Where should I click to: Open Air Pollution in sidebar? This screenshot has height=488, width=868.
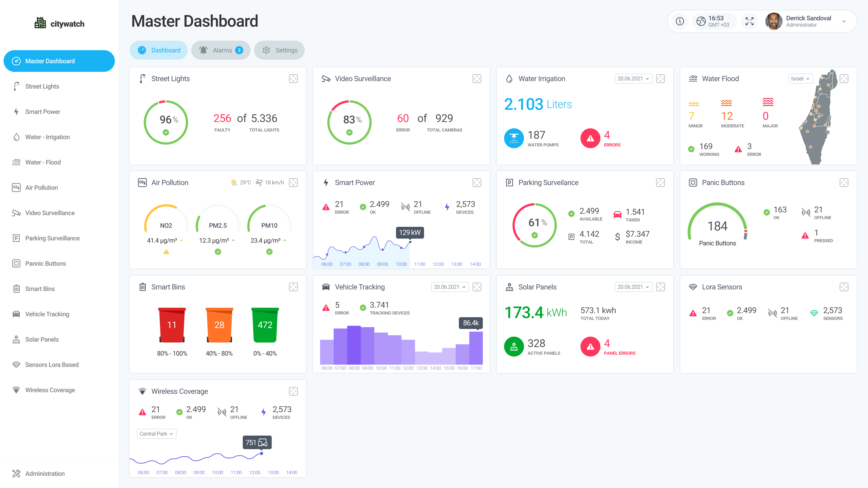41,188
